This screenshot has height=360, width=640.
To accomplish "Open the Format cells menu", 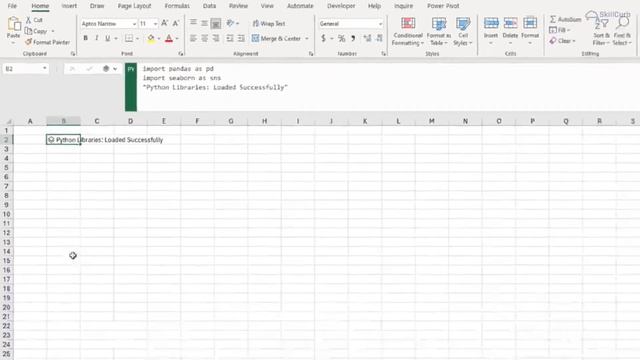I will tap(530, 31).
